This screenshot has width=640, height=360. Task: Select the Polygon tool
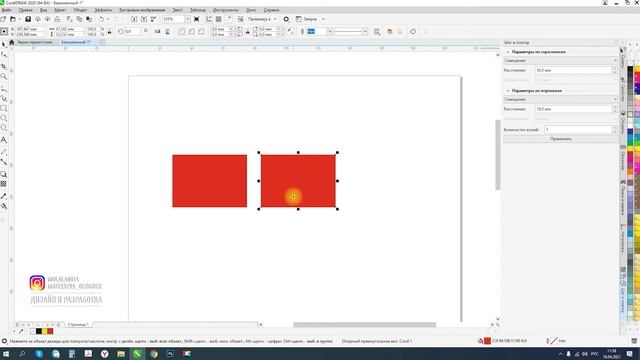click(x=4, y=128)
